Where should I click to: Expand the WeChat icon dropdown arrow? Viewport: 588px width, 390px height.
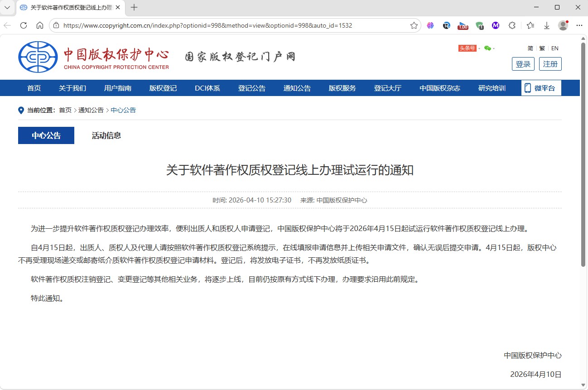[493, 48]
